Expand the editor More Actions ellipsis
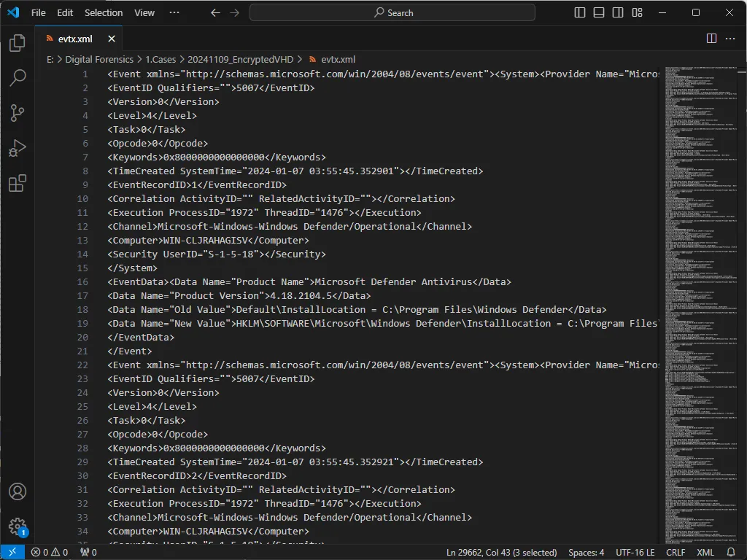This screenshot has height=560, width=747. [x=730, y=39]
